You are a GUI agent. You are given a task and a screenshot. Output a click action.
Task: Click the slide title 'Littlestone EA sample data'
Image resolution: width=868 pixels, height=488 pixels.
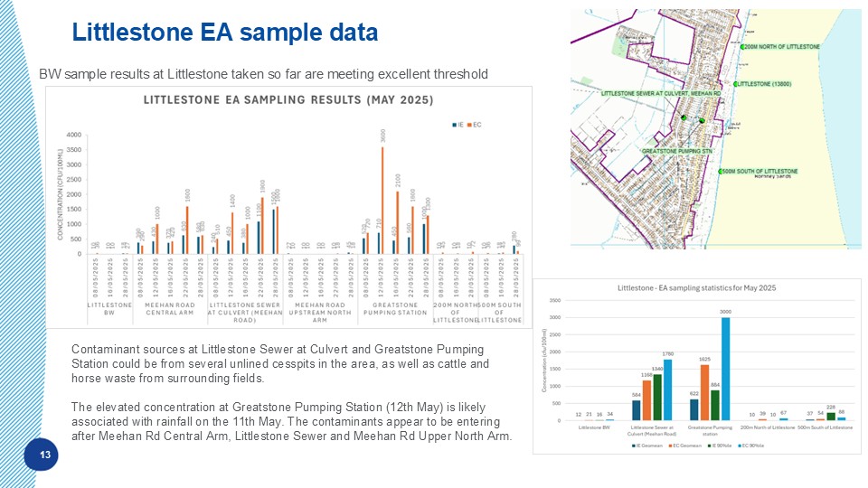(x=225, y=33)
